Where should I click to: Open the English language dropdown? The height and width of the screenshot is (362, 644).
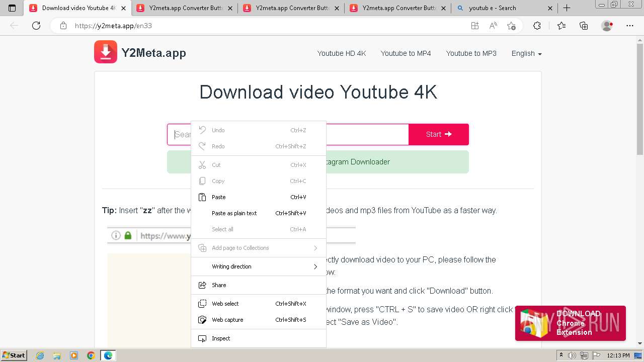coord(526,53)
